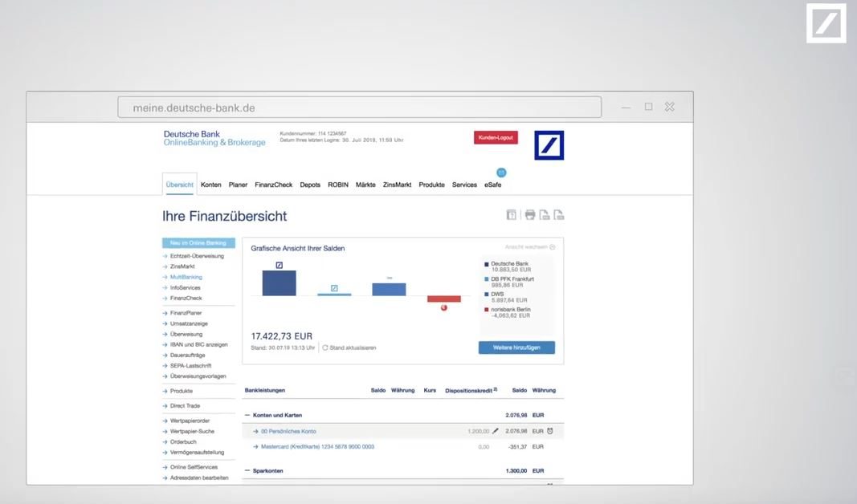Open the Konten tab

[x=211, y=185]
